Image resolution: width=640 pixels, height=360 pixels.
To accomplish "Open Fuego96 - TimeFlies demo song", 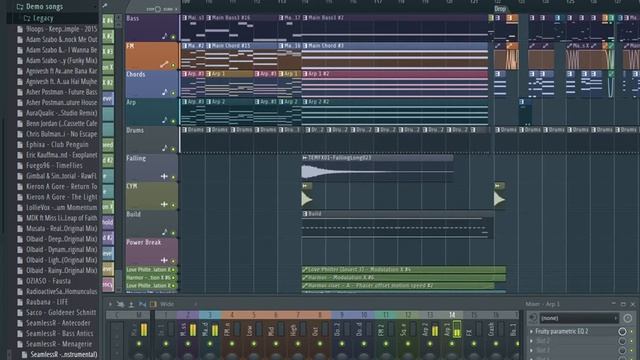I will coord(54,165).
